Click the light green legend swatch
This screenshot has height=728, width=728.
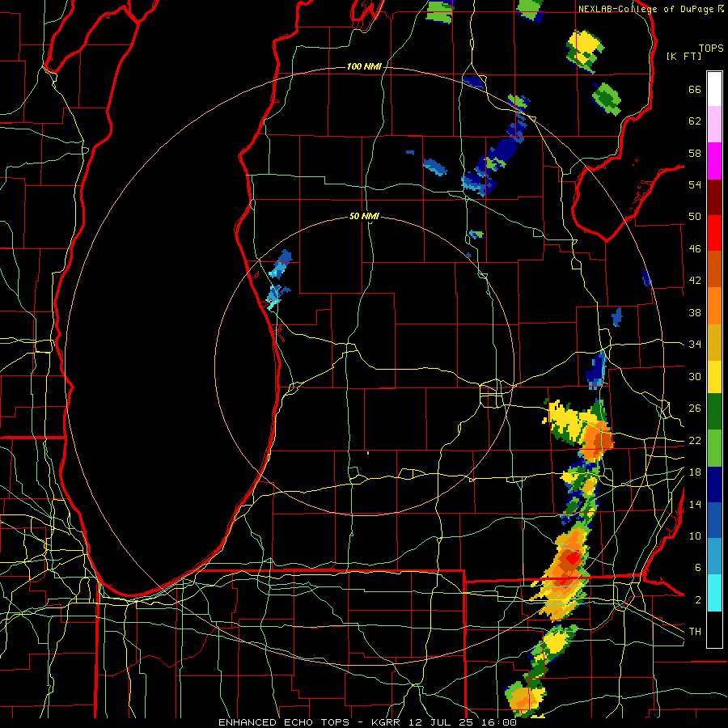tap(714, 448)
